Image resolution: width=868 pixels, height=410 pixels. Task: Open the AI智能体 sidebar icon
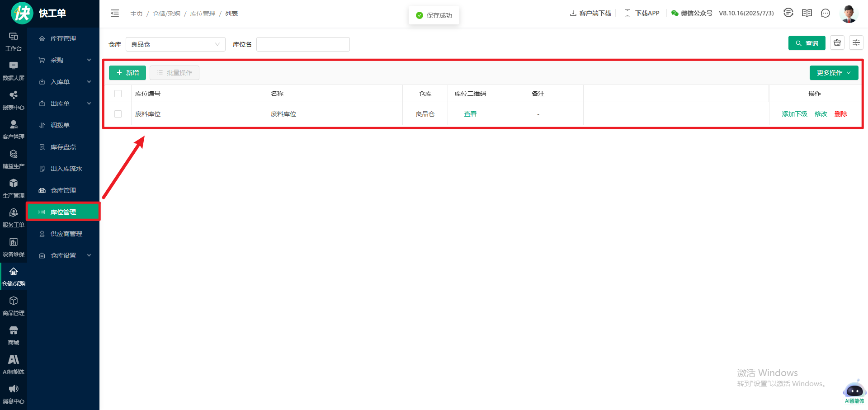coord(14,365)
